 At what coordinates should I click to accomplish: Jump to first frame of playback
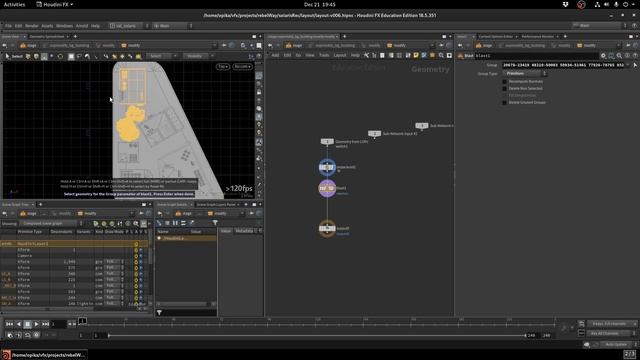click(x=9, y=324)
